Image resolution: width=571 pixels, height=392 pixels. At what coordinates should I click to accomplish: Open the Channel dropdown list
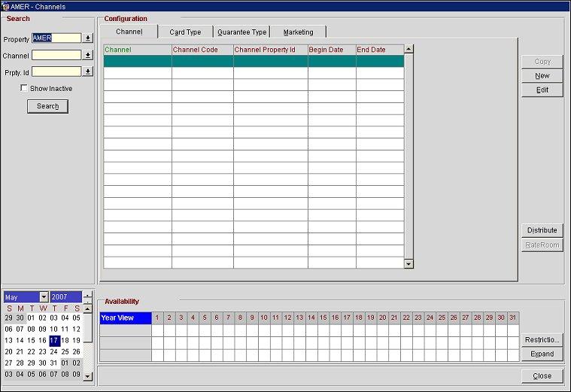pyautogui.click(x=88, y=56)
